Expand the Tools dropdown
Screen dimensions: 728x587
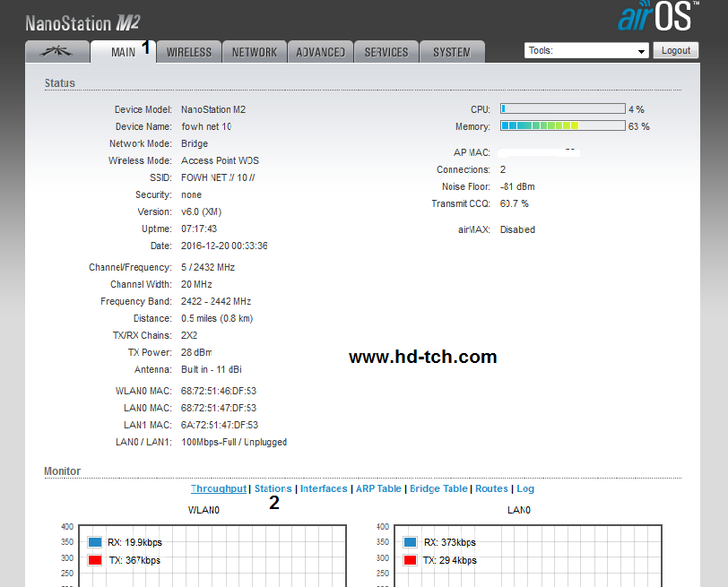pos(586,51)
